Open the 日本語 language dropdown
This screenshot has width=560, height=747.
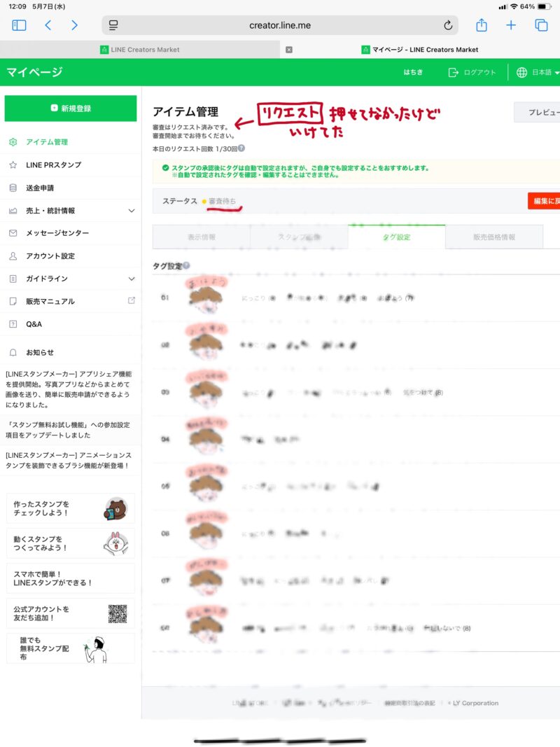point(538,72)
